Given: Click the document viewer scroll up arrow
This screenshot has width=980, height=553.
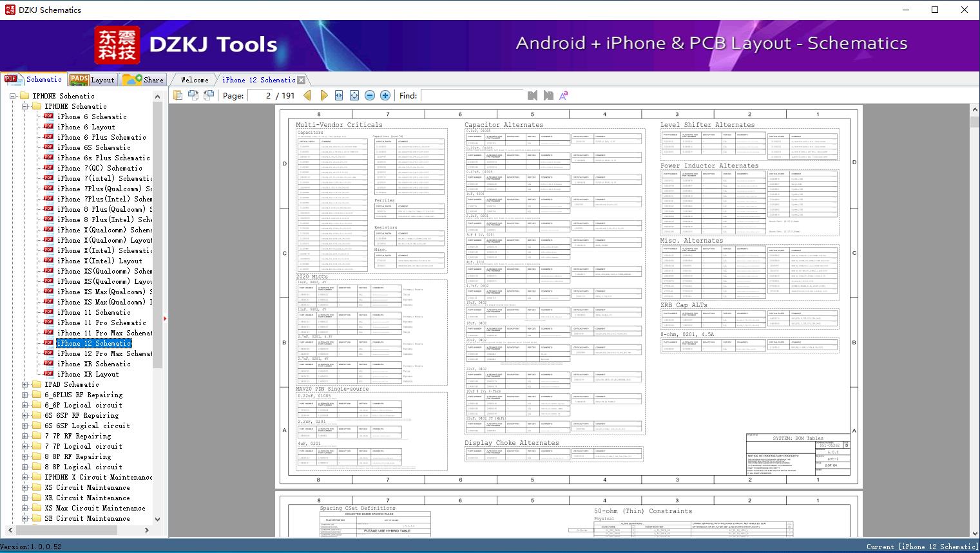Looking at the screenshot, I should [974, 110].
